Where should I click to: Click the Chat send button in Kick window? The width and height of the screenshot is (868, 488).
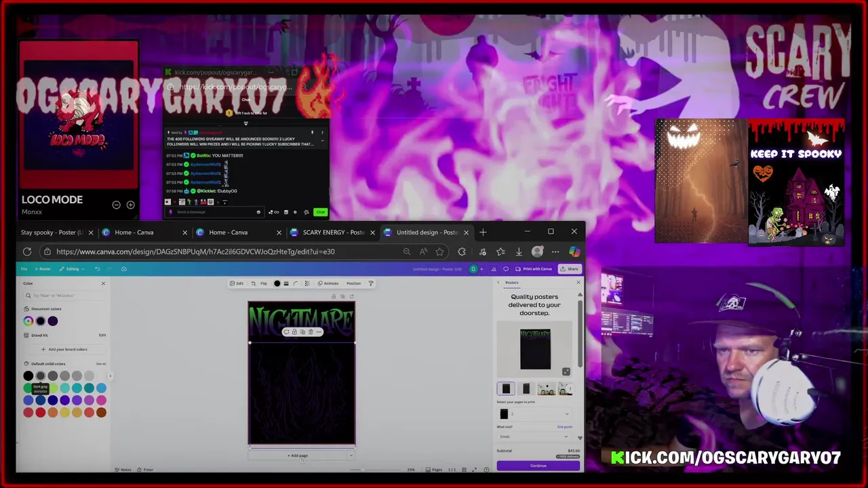click(x=321, y=212)
